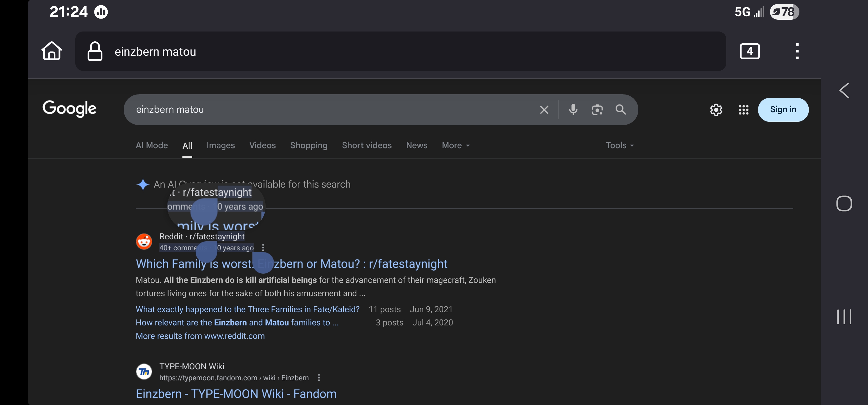Open 'What exactly happened to the Three Families' link

(248, 309)
